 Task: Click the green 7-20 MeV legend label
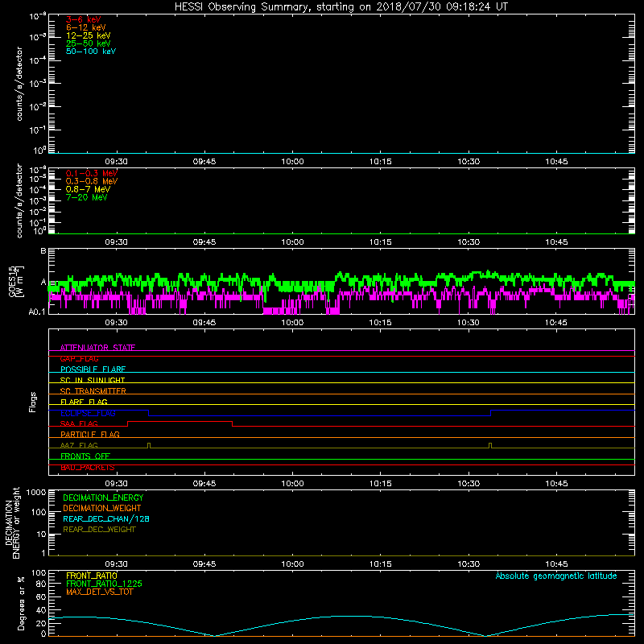tap(86, 197)
